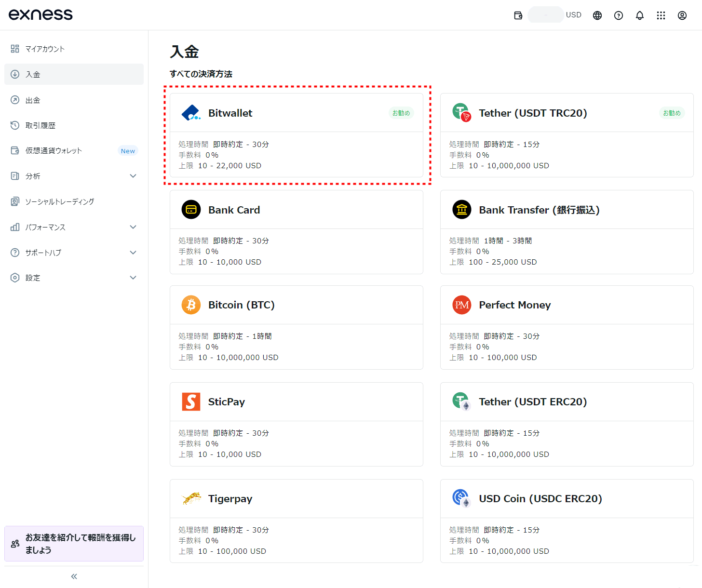Viewport: 702px width, 588px height.
Task: Click the ソーシャルトレーディング sidebar icon
Action: [15, 201]
